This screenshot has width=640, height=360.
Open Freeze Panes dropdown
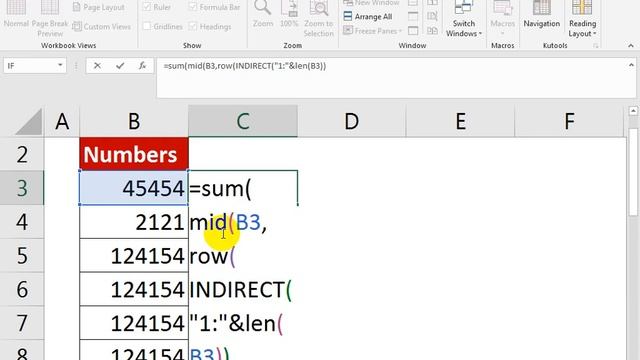(372, 31)
